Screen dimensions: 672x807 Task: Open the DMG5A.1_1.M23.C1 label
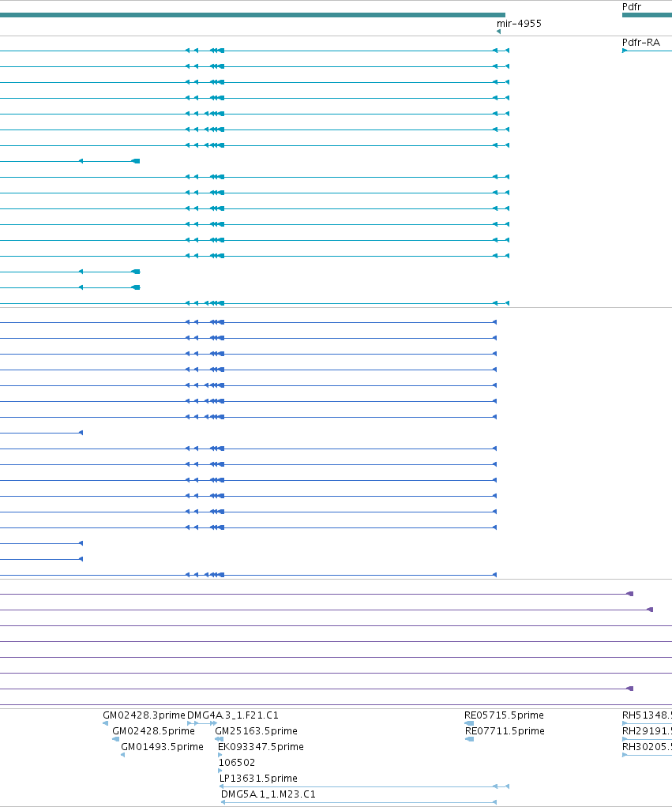coord(268,794)
